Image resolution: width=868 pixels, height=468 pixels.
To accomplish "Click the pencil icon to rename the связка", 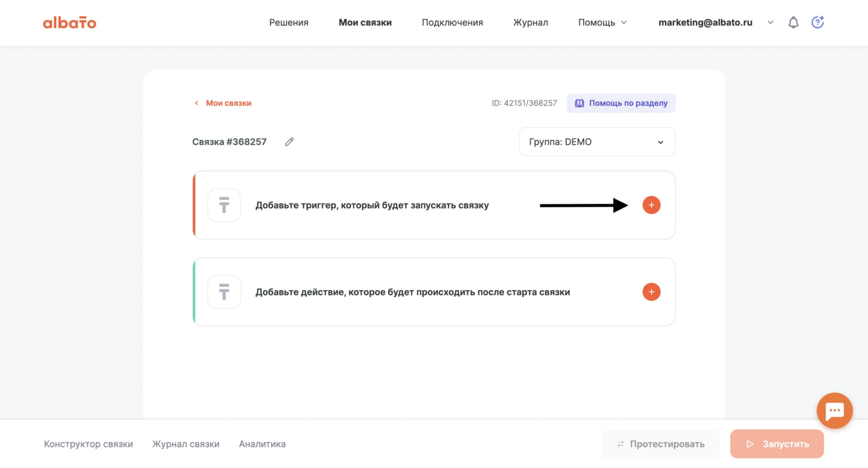I will click(289, 142).
